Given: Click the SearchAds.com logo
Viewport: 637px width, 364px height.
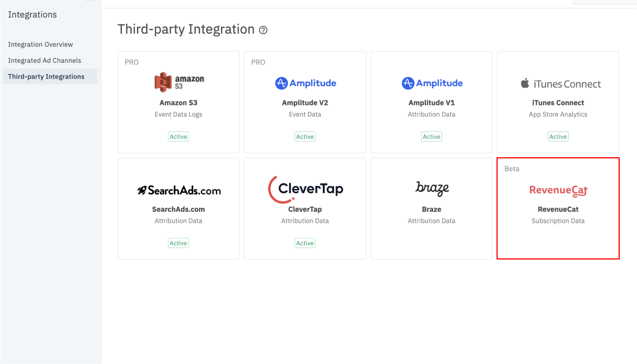Looking at the screenshot, I should pyautogui.click(x=179, y=190).
